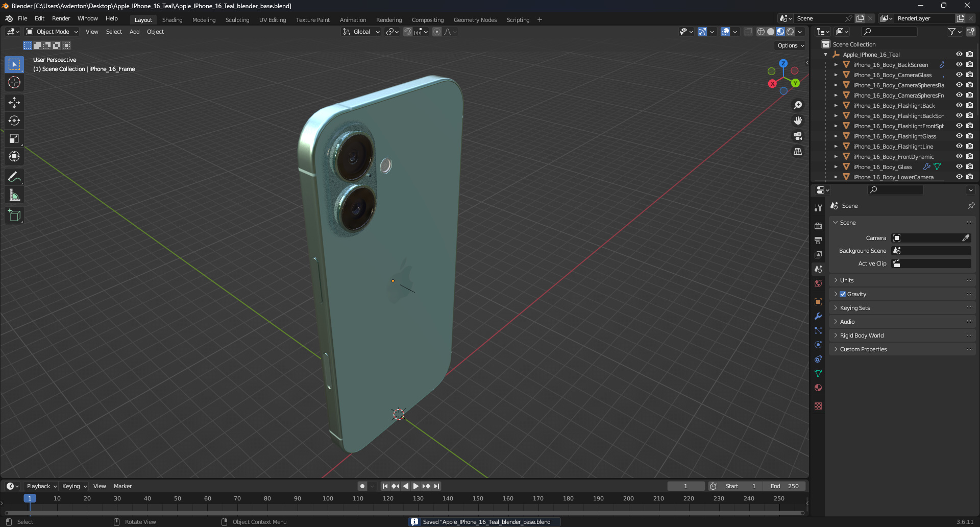Viewport: 980px width, 527px height.
Task: Open the Output properties tab
Action: pyautogui.click(x=818, y=240)
